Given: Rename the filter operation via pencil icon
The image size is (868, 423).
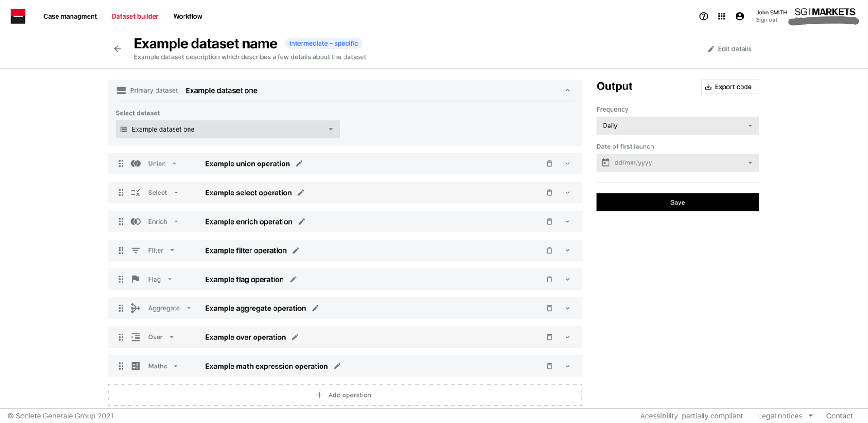Looking at the screenshot, I should [296, 250].
